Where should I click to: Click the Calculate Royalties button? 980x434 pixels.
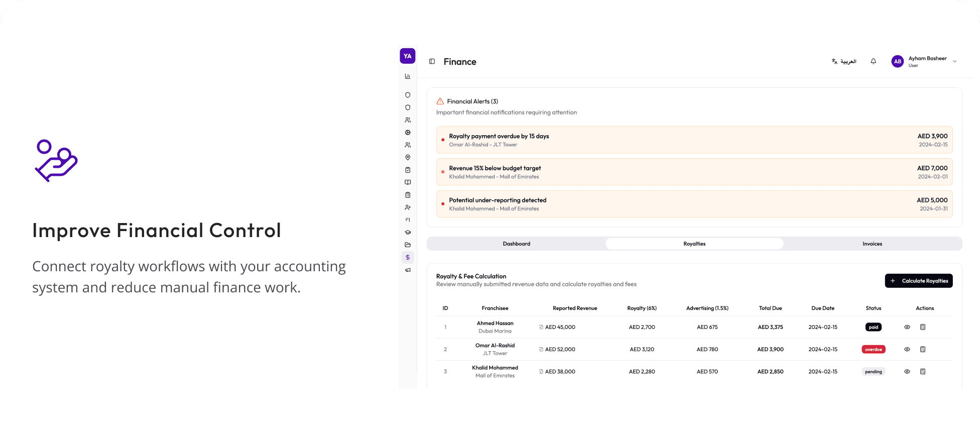coord(919,281)
